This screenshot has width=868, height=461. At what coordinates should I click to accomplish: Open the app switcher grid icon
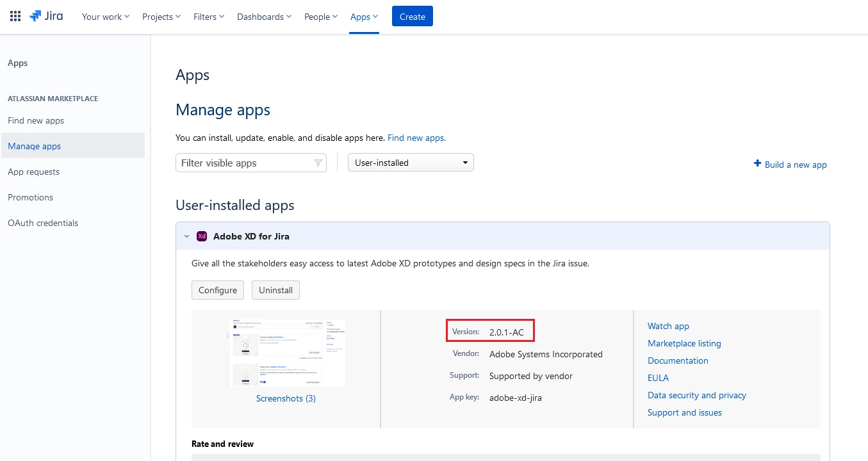(x=15, y=17)
